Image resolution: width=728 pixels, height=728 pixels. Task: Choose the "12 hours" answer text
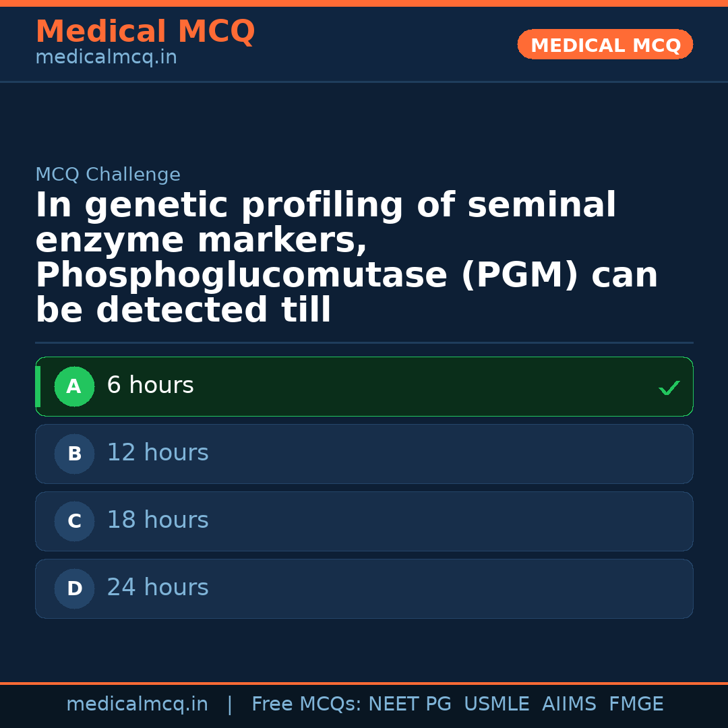(x=158, y=453)
